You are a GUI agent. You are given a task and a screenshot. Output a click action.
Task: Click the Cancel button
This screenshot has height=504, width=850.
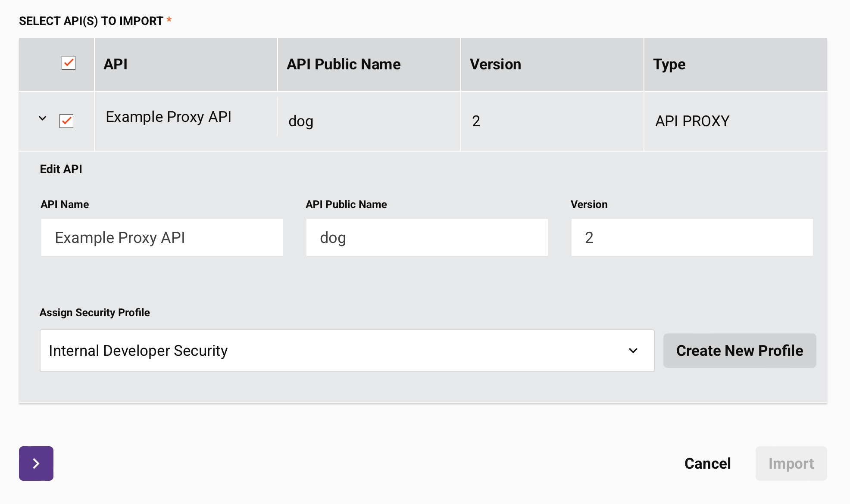pyautogui.click(x=707, y=464)
